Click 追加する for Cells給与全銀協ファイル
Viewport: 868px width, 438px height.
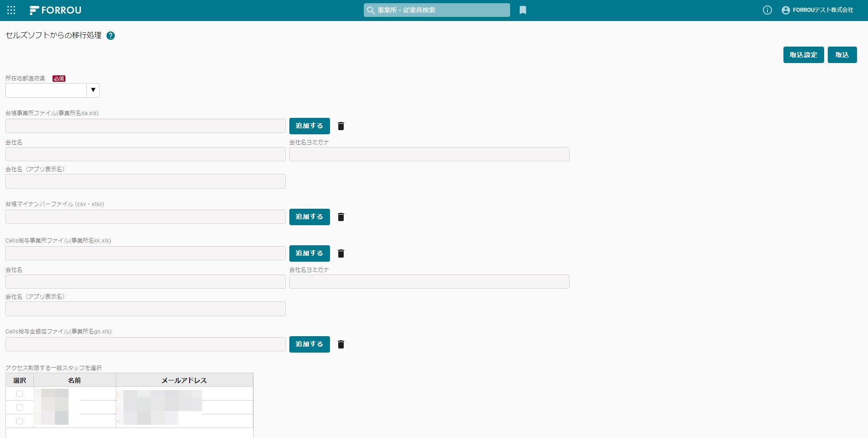(309, 344)
